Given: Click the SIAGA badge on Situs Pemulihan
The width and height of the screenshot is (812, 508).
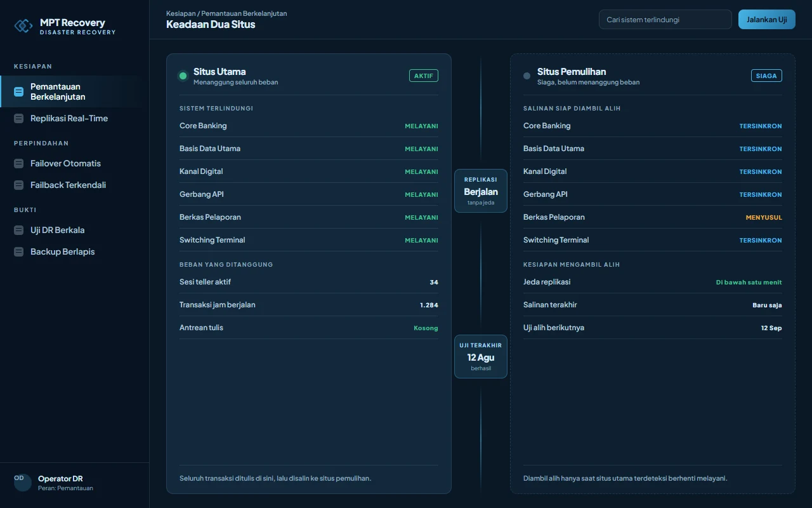Looking at the screenshot, I should pyautogui.click(x=766, y=76).
